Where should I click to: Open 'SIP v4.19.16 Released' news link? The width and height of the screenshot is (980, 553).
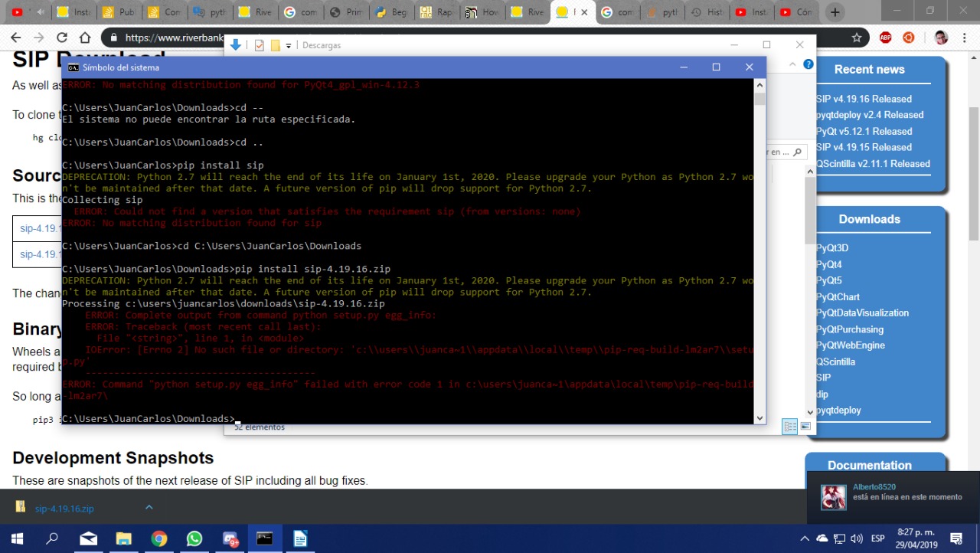pos(864,99)
